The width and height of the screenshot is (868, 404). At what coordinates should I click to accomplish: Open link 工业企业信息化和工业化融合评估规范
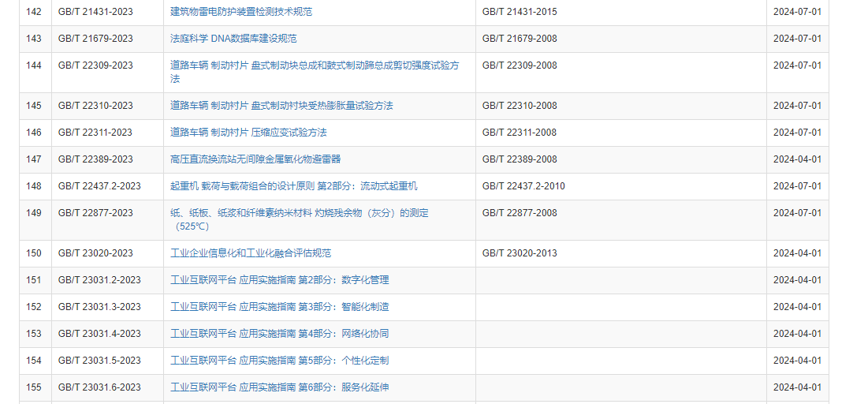coord(250,253)
